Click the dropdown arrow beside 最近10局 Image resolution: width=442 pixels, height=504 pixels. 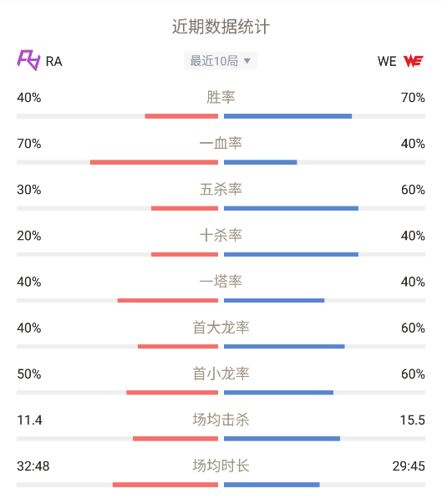246,61
